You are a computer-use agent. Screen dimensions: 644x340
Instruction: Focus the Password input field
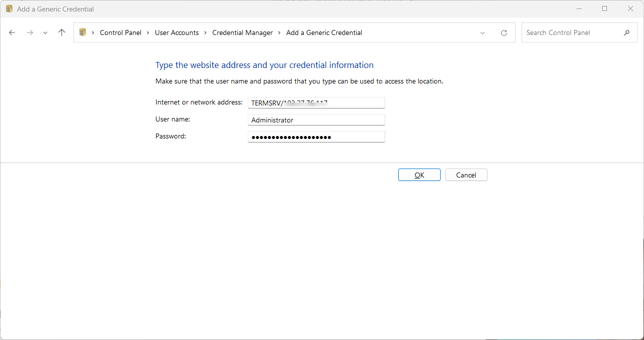click(x=316, y=137)
